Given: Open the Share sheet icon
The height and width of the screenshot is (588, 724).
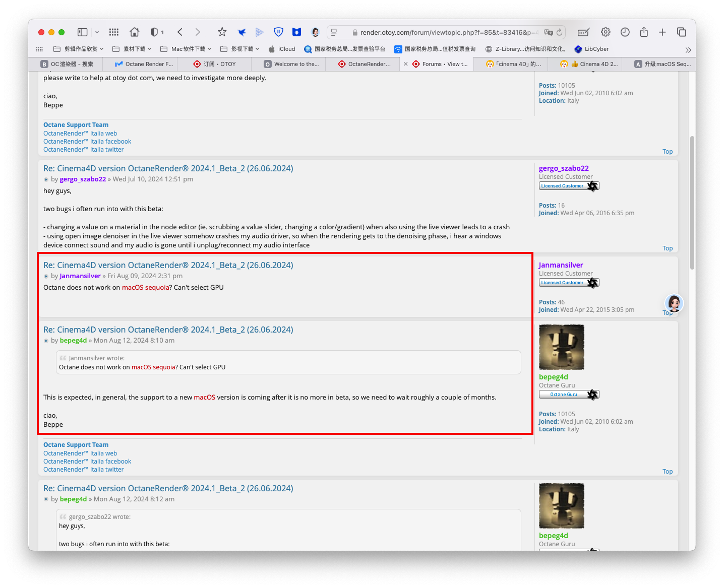Looking at the screenshot, I should (x=644, y=32).
